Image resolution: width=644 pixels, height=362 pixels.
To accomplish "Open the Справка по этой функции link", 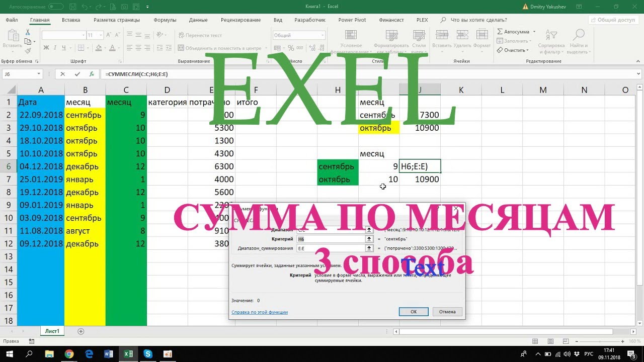I will pyautogui.click(x=260, y=312).
